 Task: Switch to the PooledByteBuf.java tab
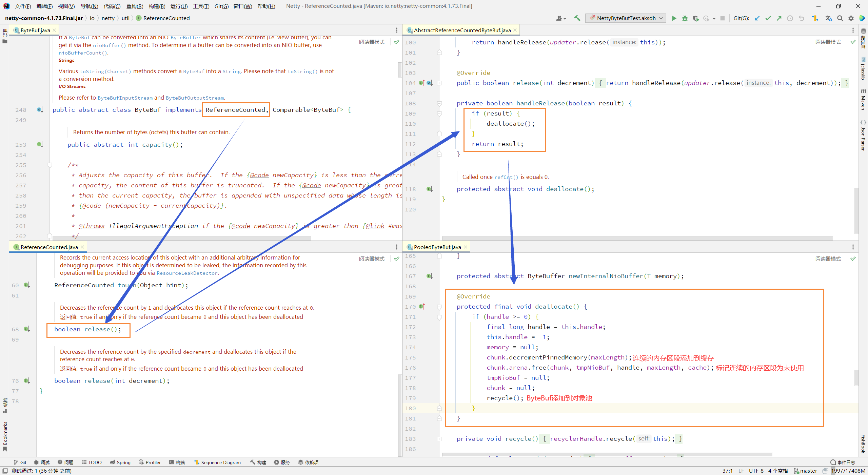click(x=437, y=247)
